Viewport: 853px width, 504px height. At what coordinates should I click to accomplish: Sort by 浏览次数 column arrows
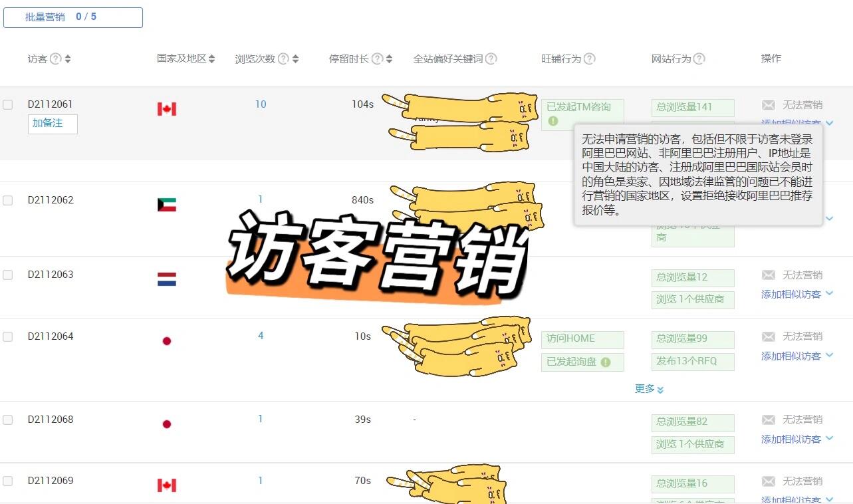coord(295,59)
